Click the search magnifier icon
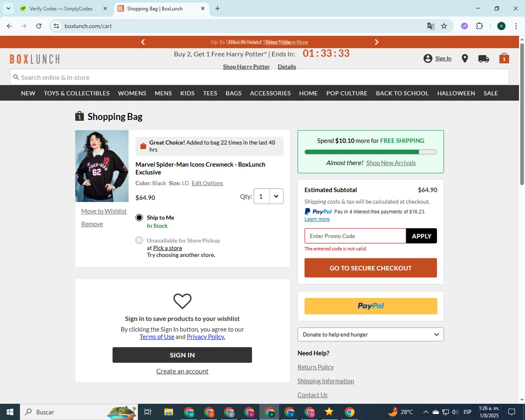Image resolution: width=525 pixels, height=420 pixels. click(x=16, y=77)
